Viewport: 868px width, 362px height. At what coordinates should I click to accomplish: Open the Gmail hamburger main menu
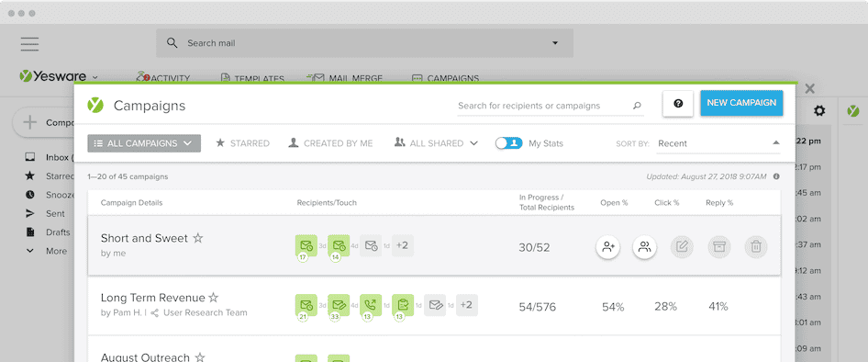click(x=29, y=44)
